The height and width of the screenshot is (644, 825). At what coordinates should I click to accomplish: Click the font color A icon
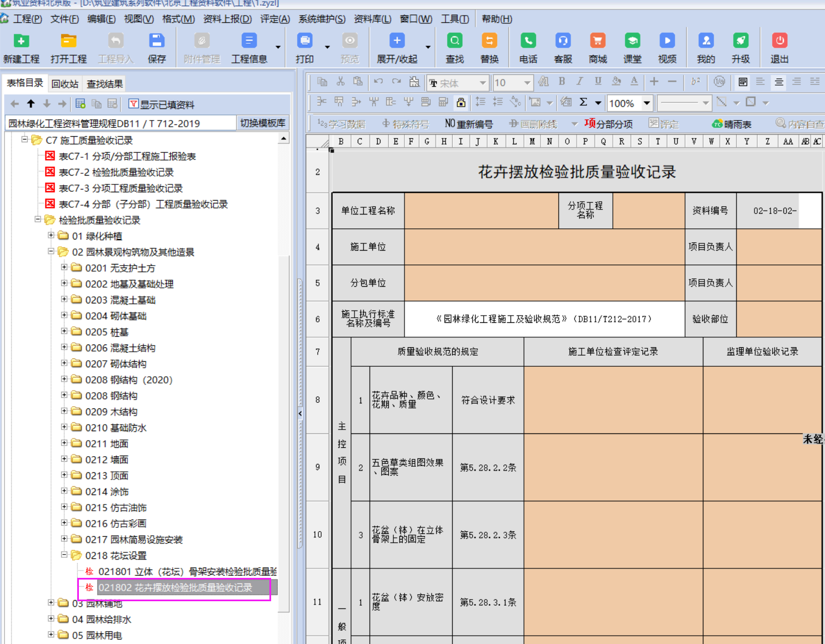coord(634,82)
